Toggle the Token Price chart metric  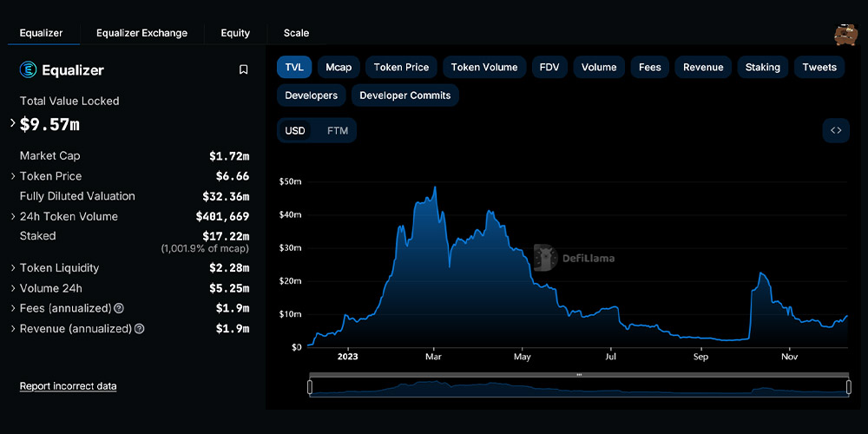(401, 67)
